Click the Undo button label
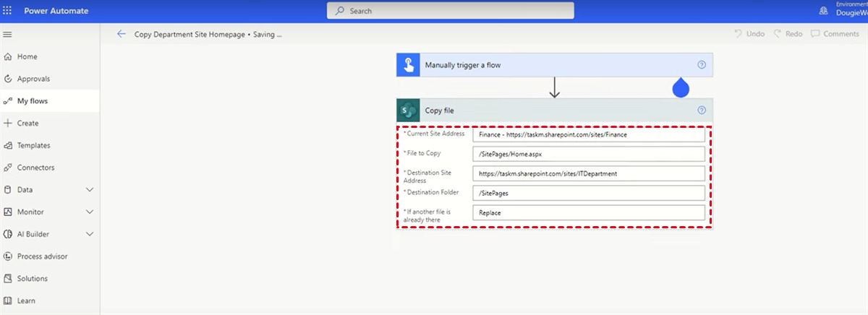This screenshot has width=868, height=315. [x=755, y=34]
